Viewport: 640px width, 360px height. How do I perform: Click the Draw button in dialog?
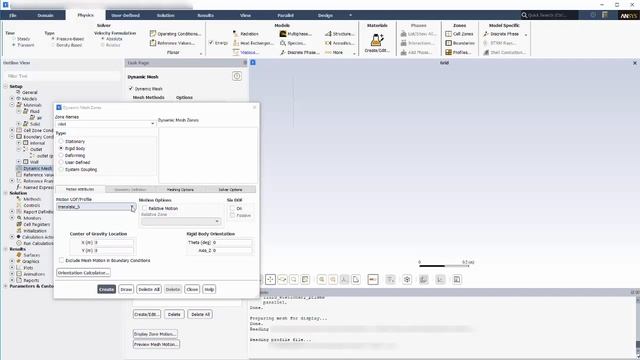(x=126, y=289)
